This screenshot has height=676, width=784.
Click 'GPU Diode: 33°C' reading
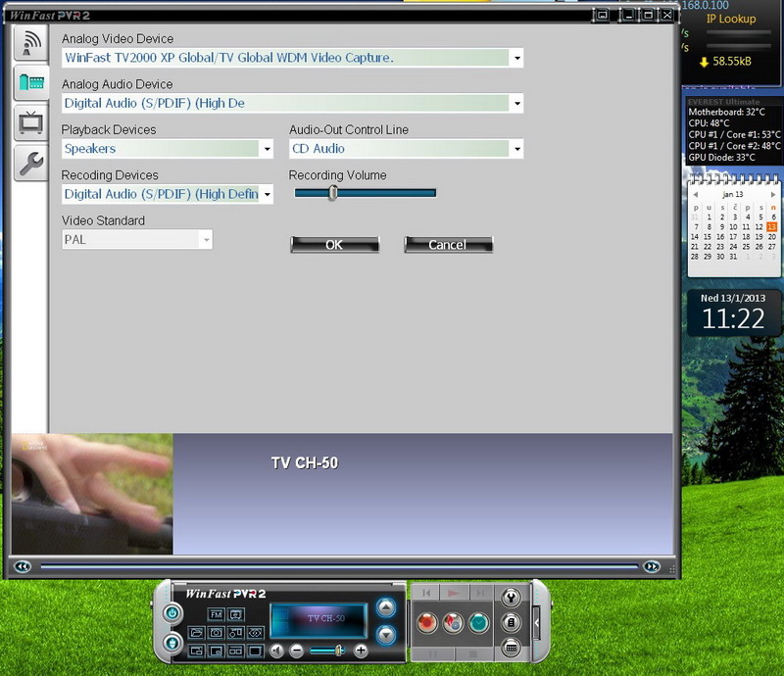[721, 158]
